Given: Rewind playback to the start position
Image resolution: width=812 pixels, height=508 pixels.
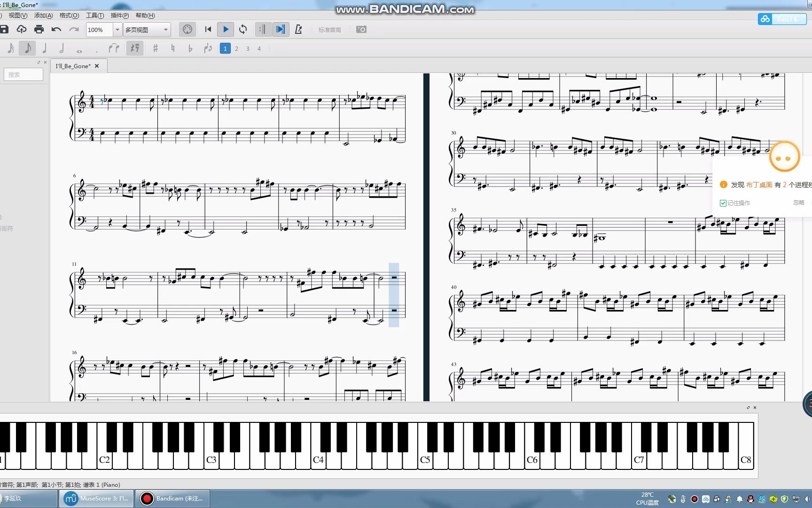Looking at the screenshot, I should [208, 29].
